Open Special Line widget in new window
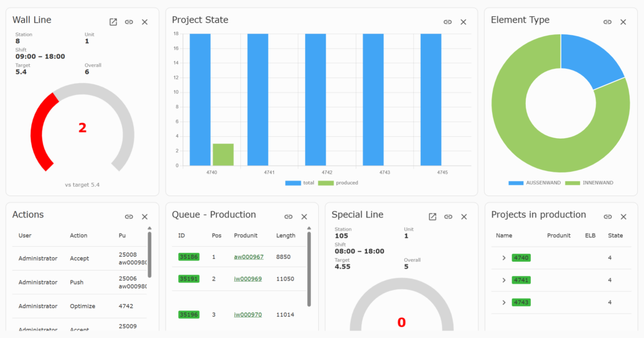This screenshot has height=338, width=644. click(433, 217)
